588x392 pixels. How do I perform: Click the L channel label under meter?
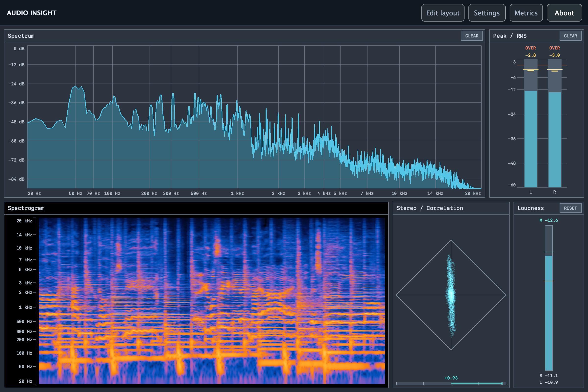[x=530, y=192]
